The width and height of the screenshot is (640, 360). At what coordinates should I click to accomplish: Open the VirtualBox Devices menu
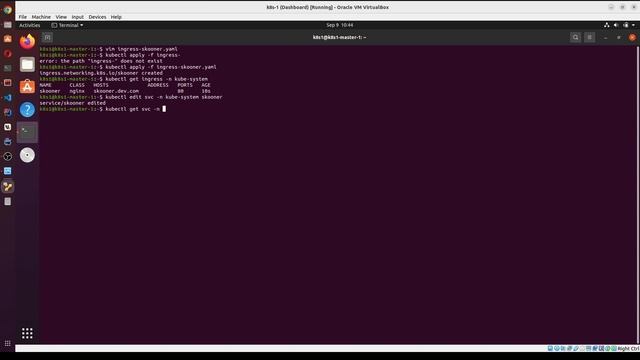pyautogui.click(x=97, y=17)
